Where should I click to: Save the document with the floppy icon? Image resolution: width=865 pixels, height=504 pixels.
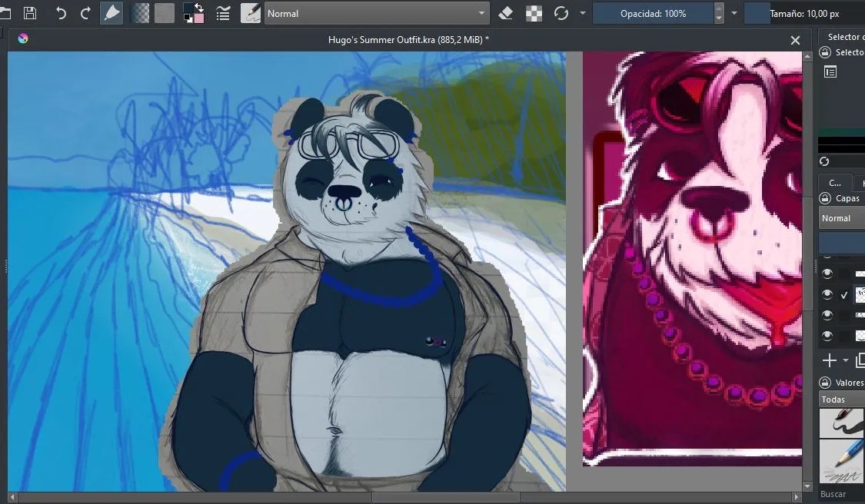30,13
